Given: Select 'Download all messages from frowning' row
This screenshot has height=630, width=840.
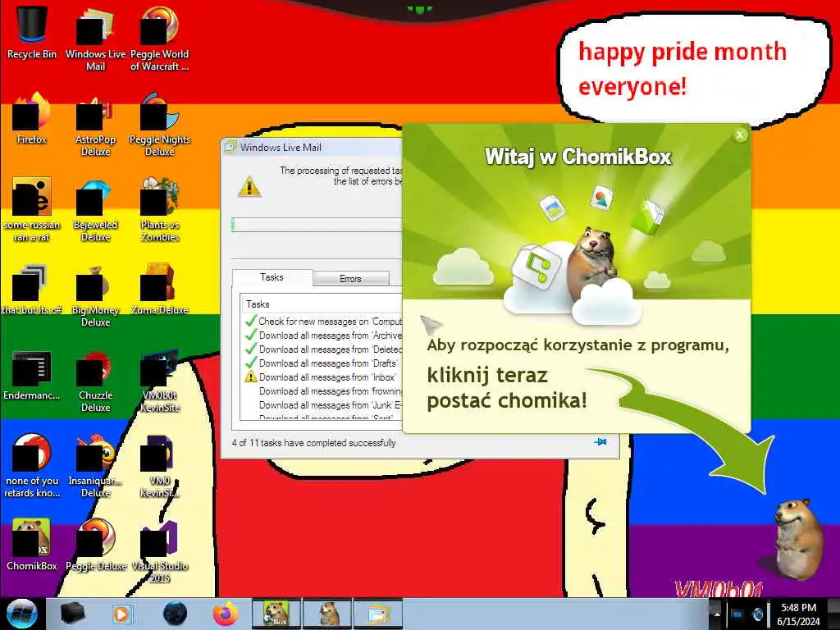Looking at the screenshot, I should (x=323, y=391).
